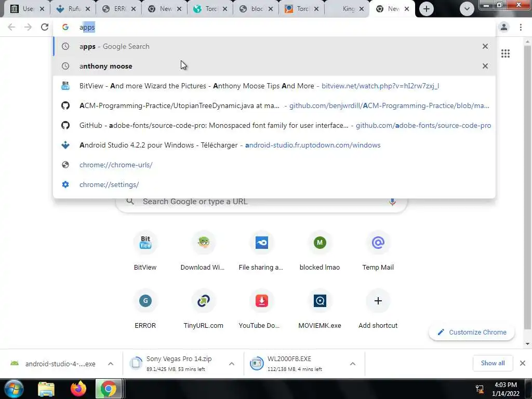Open the chrome://settings/ suggestion
532x399 pixels.
click(274, 184)
